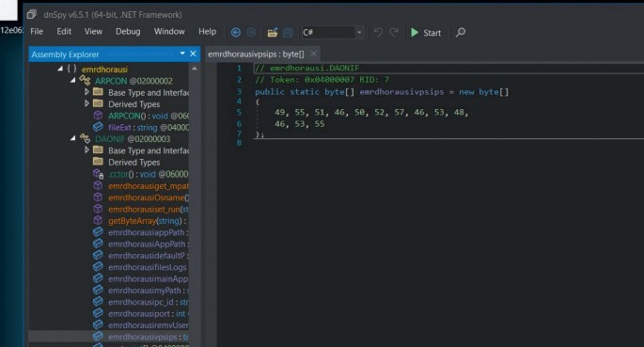Click the class icon next to ARPCON

click(85, 81)
